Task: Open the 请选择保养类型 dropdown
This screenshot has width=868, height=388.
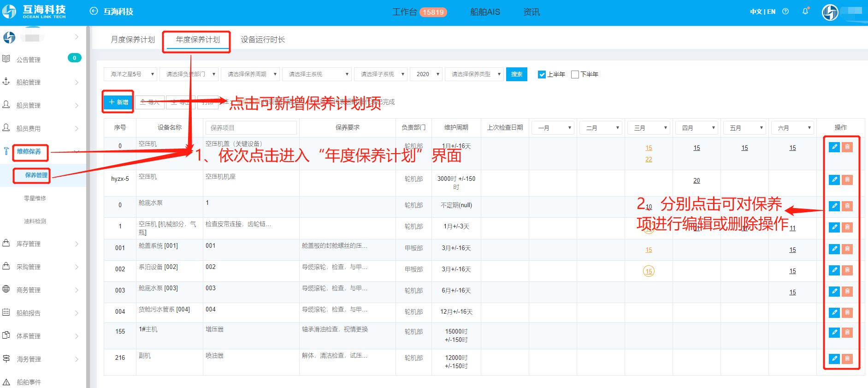Action: (474, 74)
